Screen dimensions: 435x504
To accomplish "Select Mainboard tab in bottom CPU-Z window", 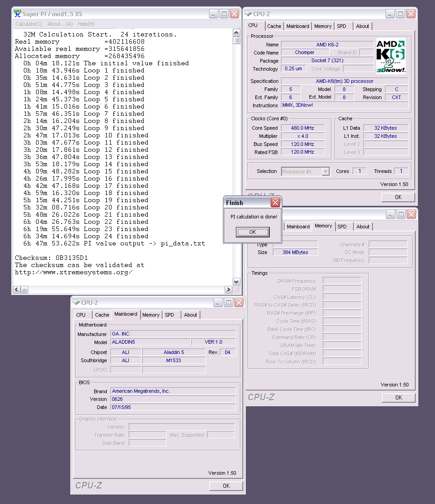I will [x=126, y=314].
